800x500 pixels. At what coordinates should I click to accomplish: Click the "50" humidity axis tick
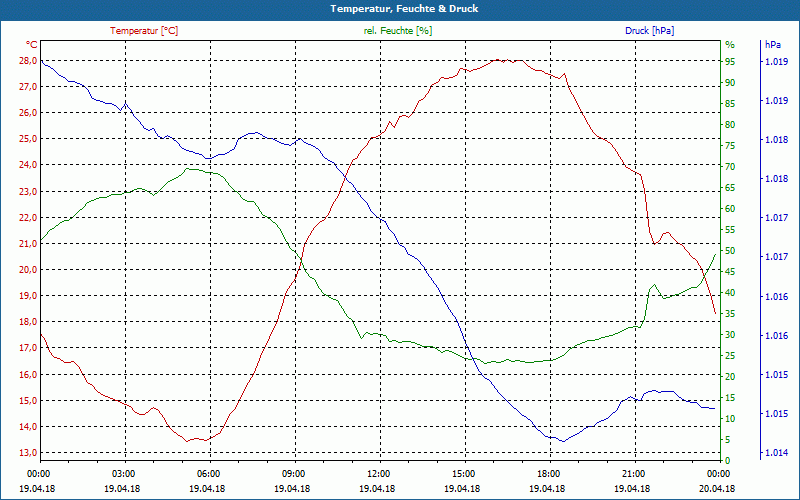pyautogui.click(x=730, y=251)
